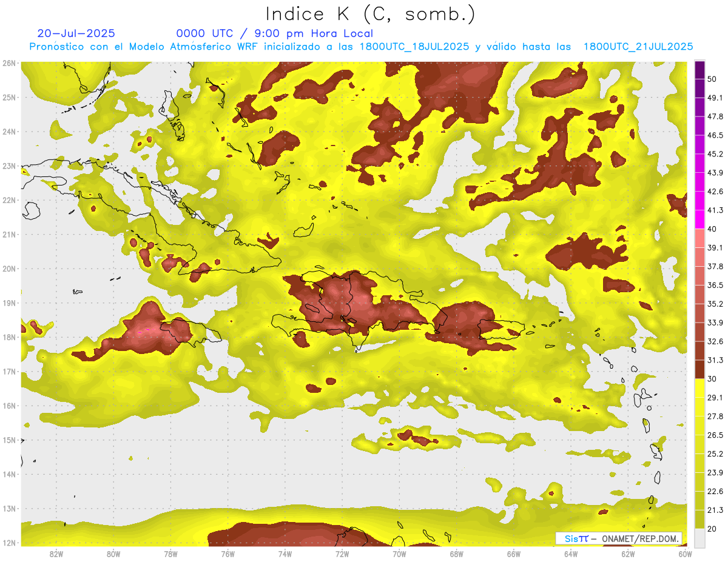Click legend value '49.1'
This screenshot has width=728, height=562.
[715, 98]
